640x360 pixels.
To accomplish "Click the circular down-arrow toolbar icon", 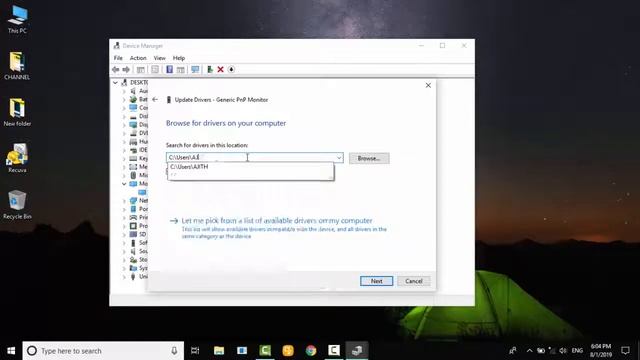I will pyautogui.click(x=231, y=70).
